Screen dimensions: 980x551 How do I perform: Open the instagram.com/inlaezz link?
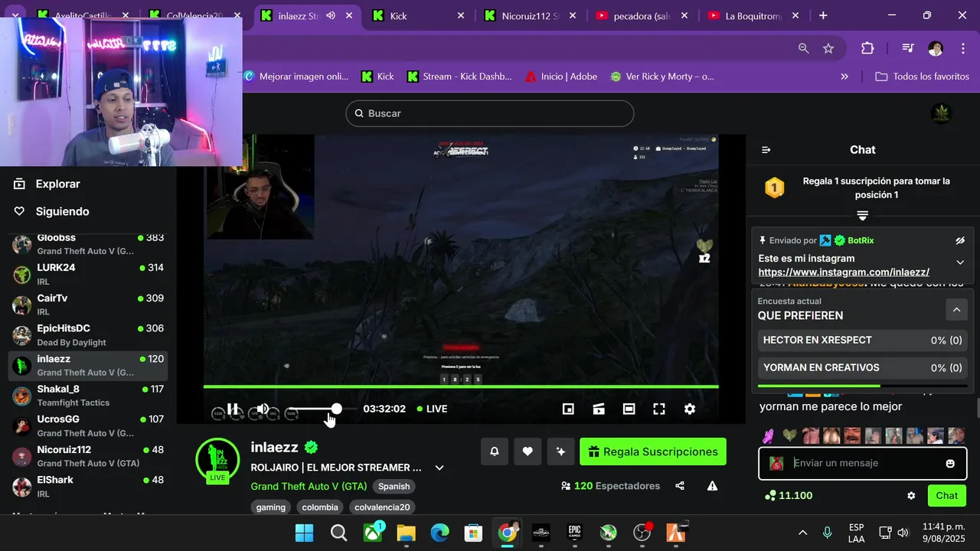[x=844, y=272]
